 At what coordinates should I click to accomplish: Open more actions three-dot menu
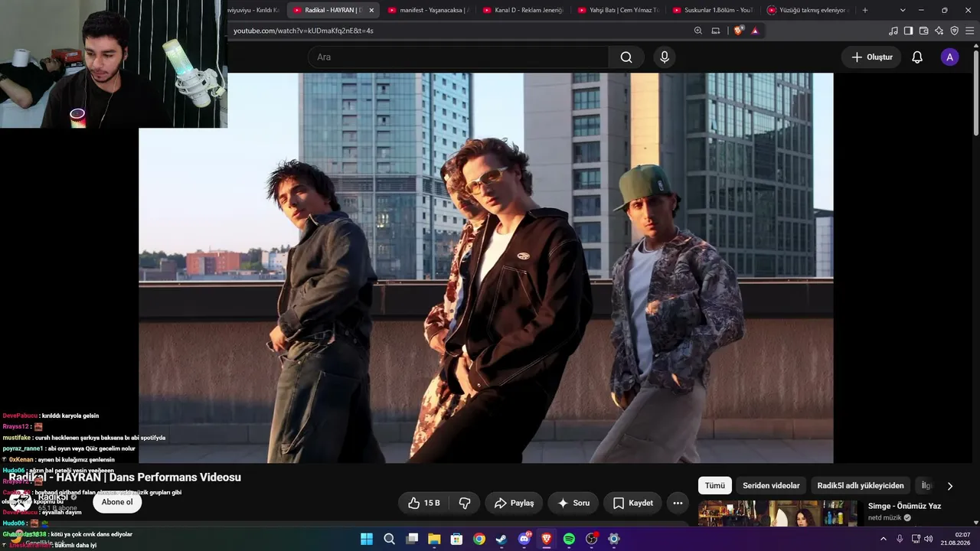coord(678,503)
